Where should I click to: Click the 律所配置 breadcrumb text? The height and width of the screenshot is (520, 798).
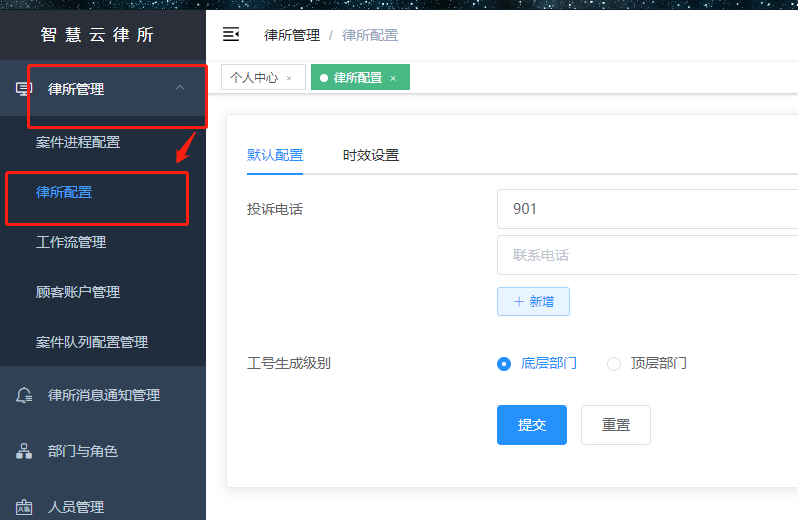pyautogui.click(x=370, y=35)
